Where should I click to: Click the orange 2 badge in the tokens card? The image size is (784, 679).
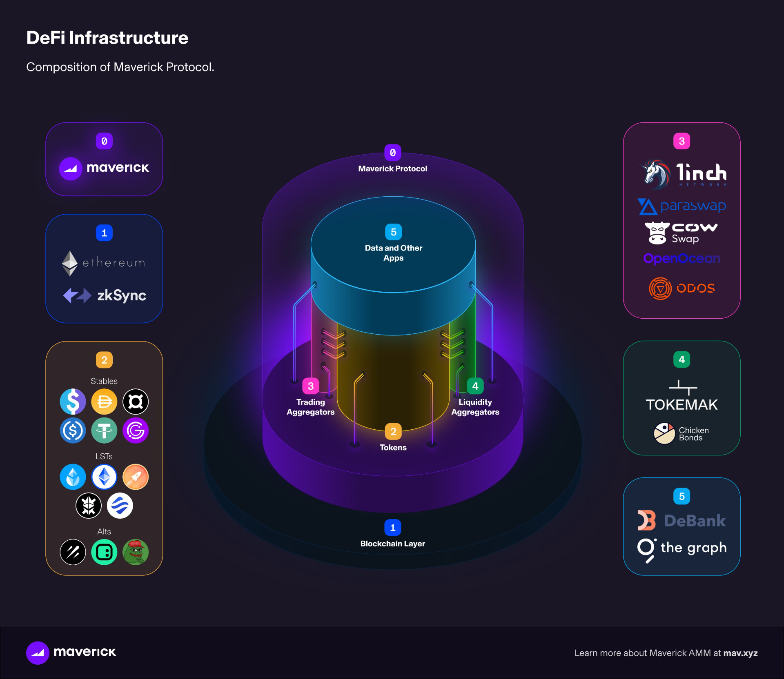[x=104, y=360]
